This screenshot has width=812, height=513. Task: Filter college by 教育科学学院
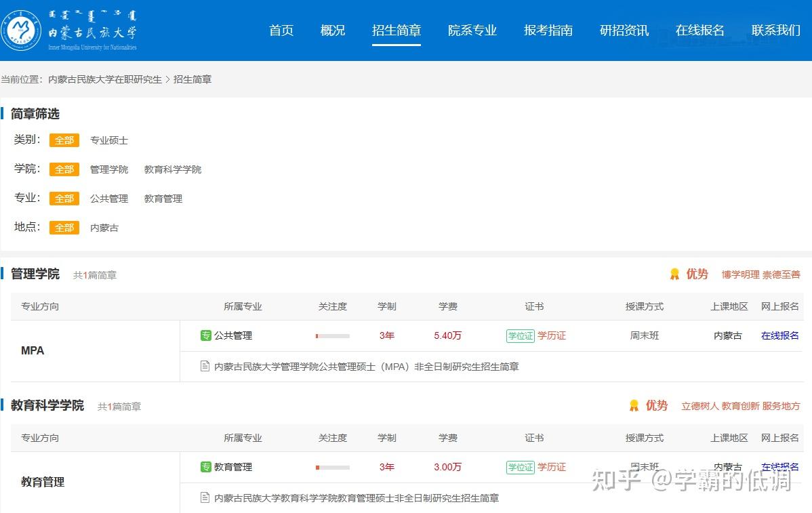pos(172,169)
